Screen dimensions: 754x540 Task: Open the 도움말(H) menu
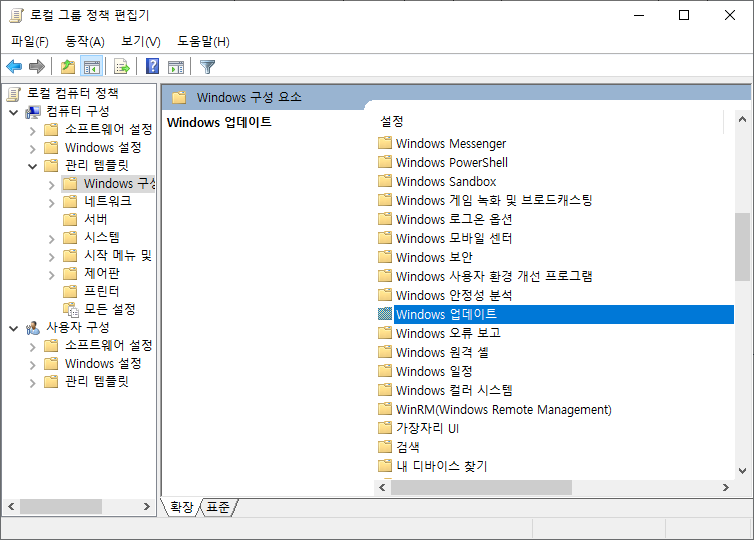(x=203, y=42)
